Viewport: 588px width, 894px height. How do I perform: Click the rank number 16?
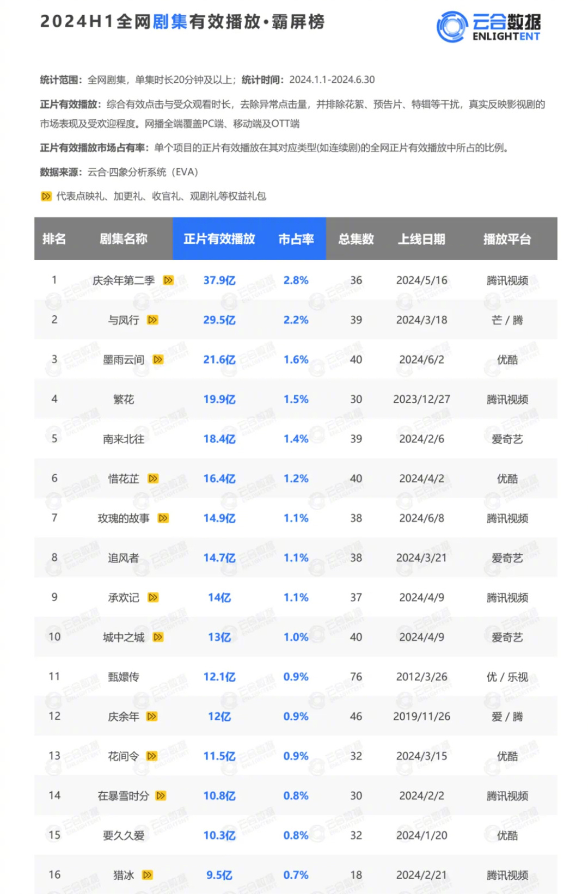pos(54,875)
